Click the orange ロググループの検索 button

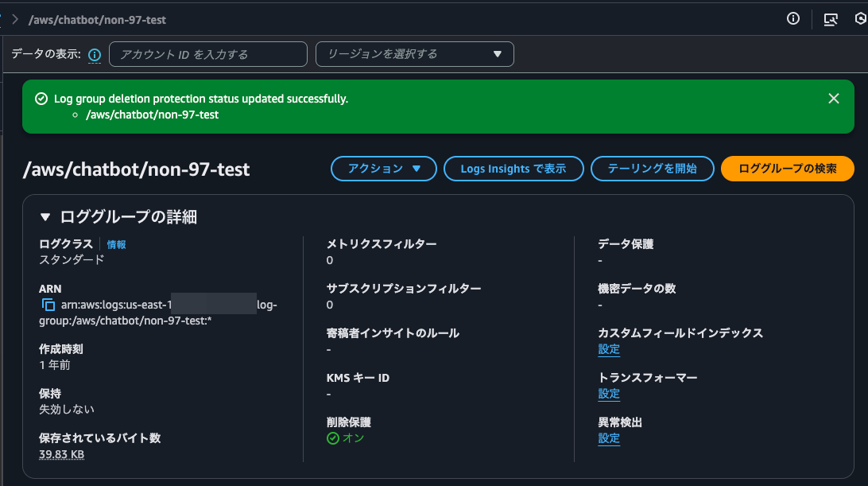pos(787,169)
